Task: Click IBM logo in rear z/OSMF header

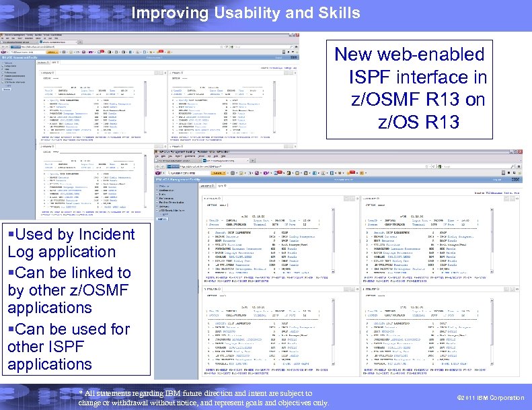Action: coord(294,58)
